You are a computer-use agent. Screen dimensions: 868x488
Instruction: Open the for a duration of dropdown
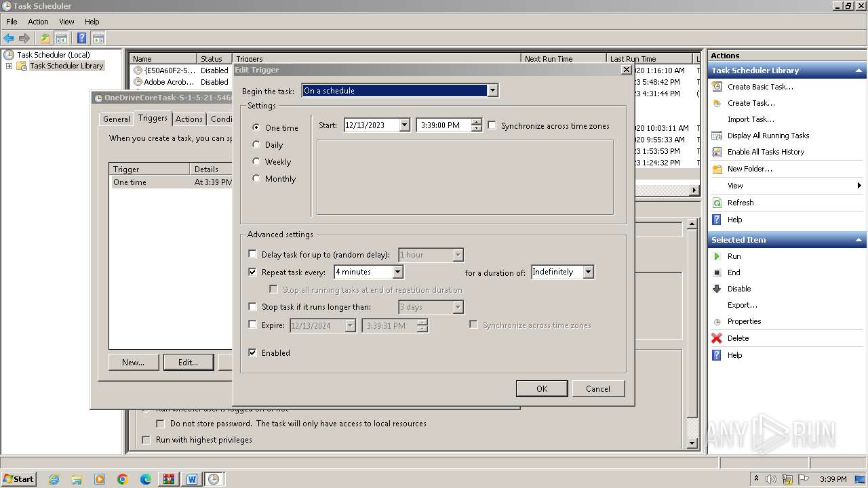coord(588,272)
